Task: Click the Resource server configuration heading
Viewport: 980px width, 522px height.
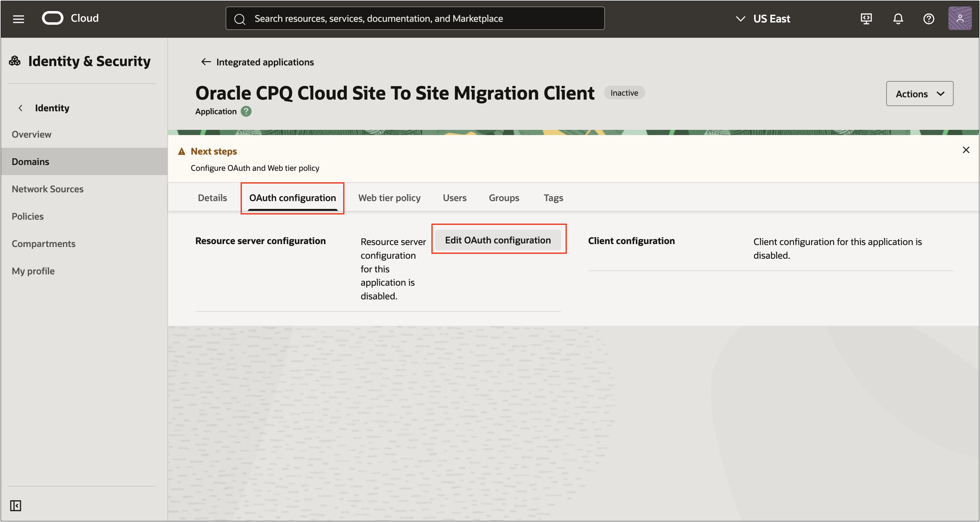Action: [260, 240]
